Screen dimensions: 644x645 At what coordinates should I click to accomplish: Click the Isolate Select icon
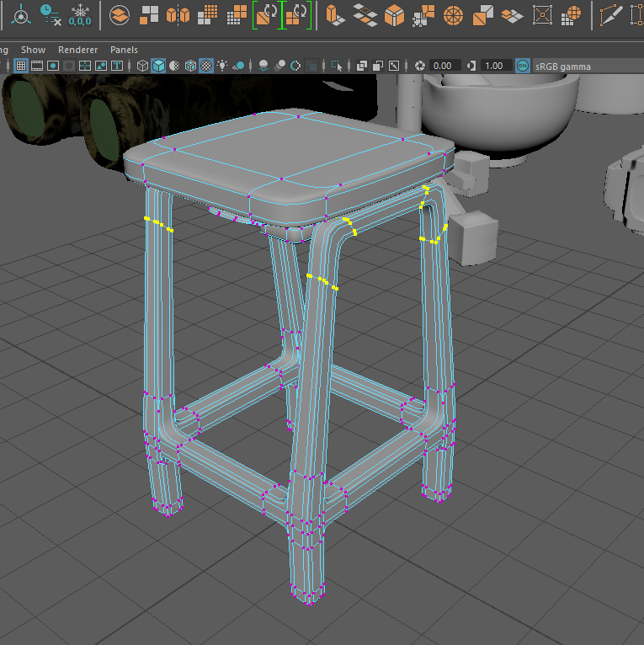click(336, 66)
